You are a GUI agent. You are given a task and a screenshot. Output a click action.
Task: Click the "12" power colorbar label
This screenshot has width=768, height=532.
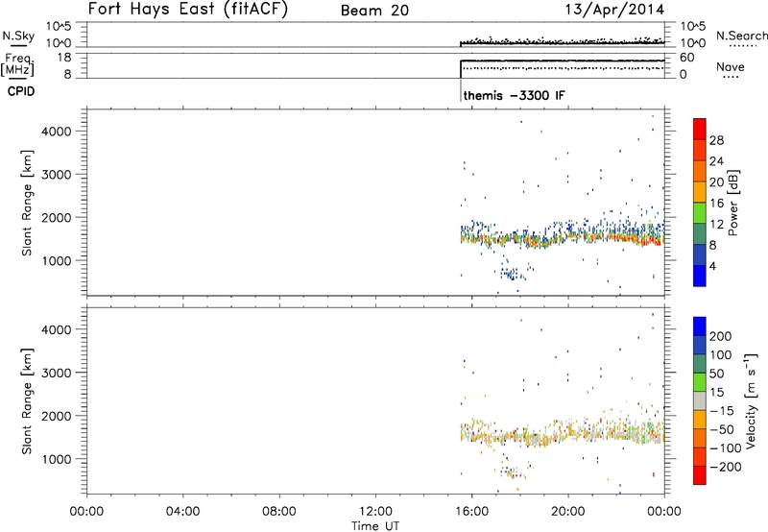click(x=716, y=225)
